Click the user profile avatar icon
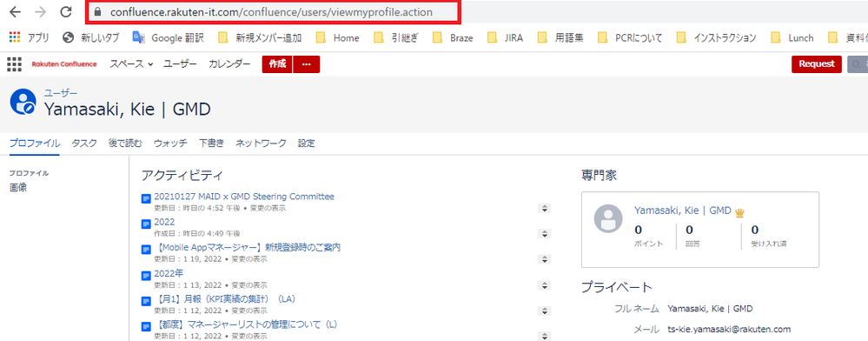Image resolution: width=868 pixels, height=341 pixels. [x=23, y=102]
